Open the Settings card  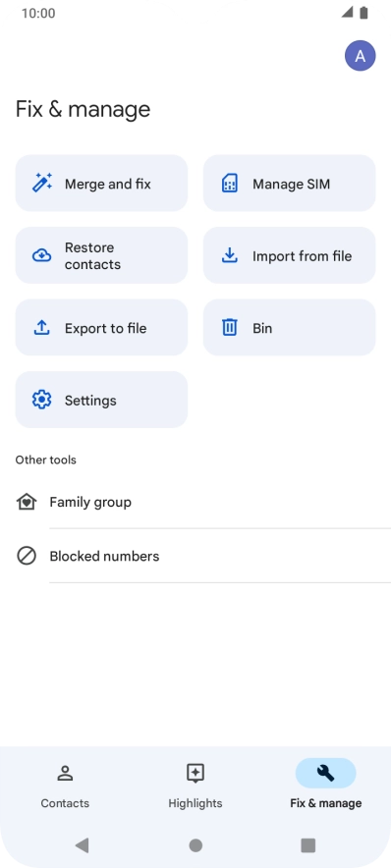pos(101,399)
